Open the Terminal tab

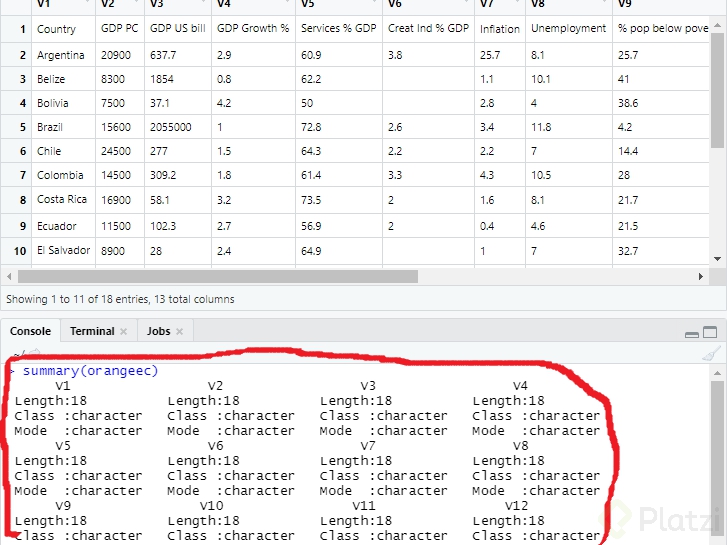pyautogui.click(x=92, y=331)
